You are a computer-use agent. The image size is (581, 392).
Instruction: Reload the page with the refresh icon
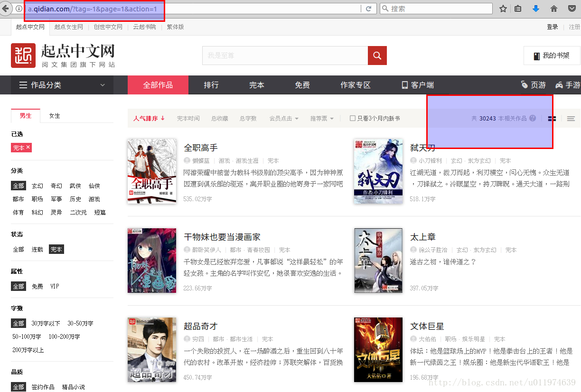pyautogui.click(x=368, y=9)
